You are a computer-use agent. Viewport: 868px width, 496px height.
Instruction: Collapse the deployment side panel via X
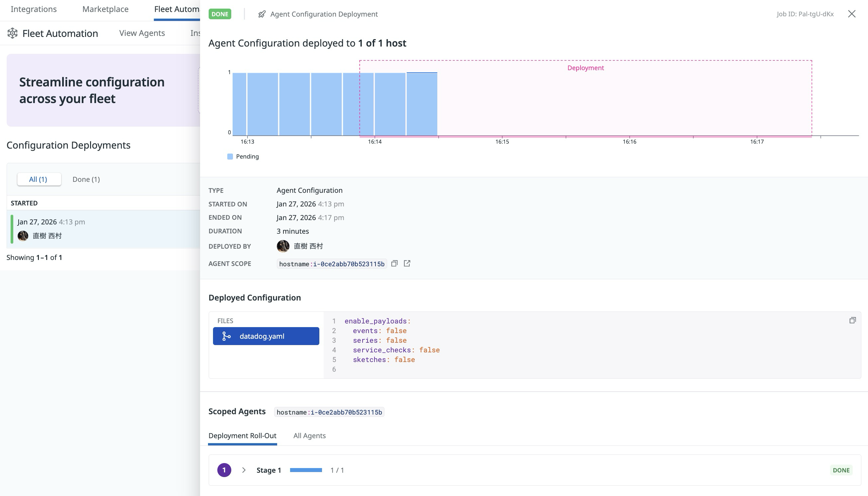(x=852, y=14)
